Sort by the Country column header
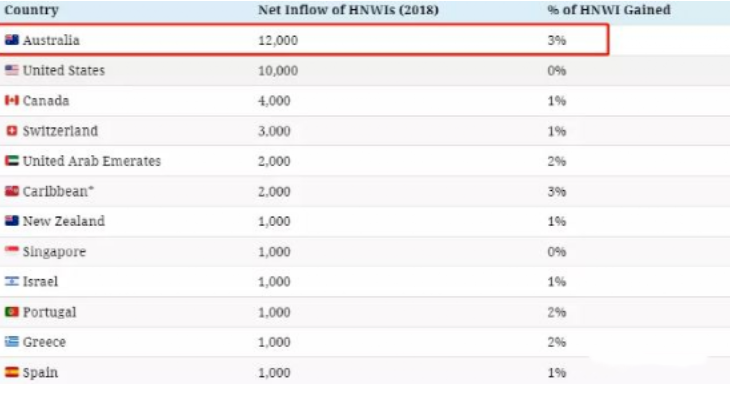 click(x=32, y=10)
